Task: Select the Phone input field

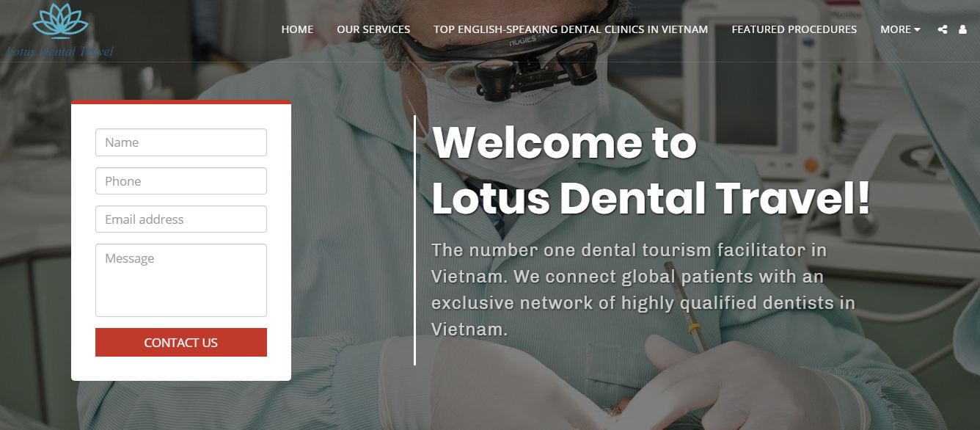Action: 181,181
